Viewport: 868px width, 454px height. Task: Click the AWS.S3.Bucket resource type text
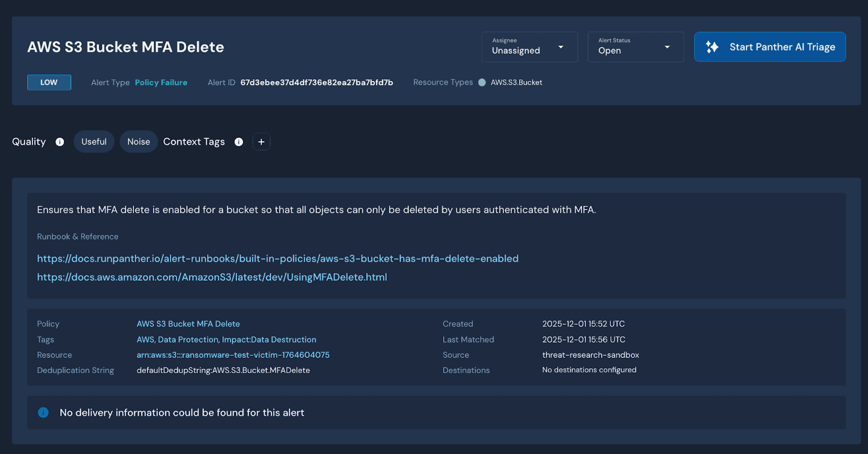click(516, 83)
